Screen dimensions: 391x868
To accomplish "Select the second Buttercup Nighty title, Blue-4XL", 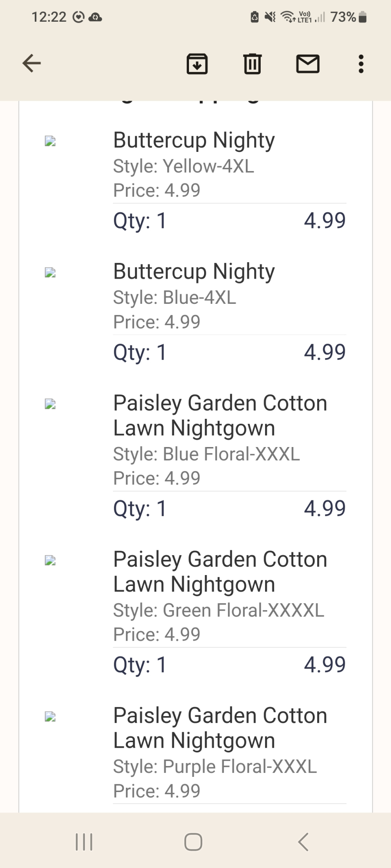I will click(x=194, y=272).
